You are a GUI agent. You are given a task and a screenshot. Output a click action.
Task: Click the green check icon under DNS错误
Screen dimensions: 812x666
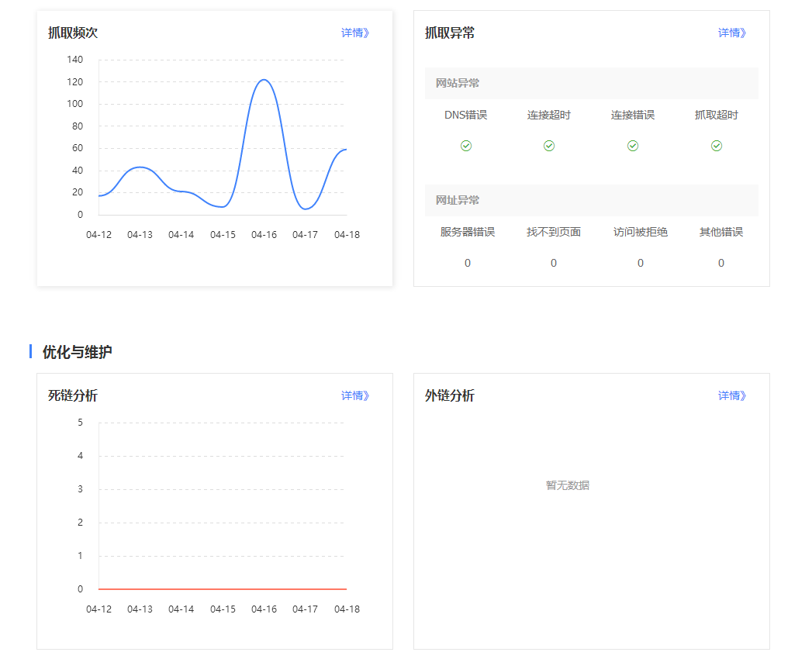coord(466,146)
